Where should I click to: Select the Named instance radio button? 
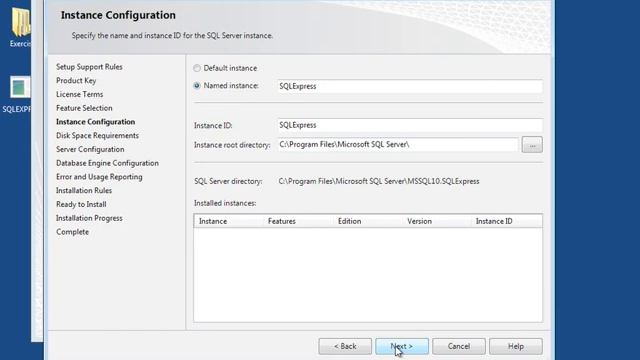click(x=197, y=86)
